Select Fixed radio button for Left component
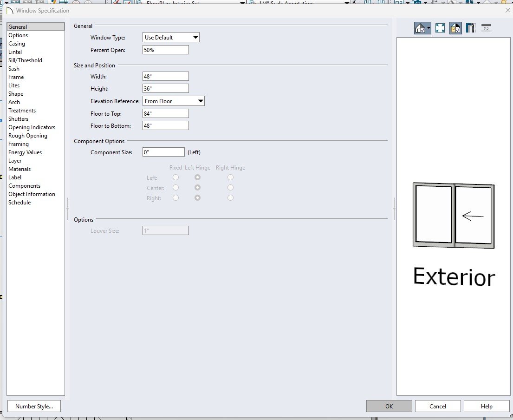The image size is (513, 420). click(175, 177)
